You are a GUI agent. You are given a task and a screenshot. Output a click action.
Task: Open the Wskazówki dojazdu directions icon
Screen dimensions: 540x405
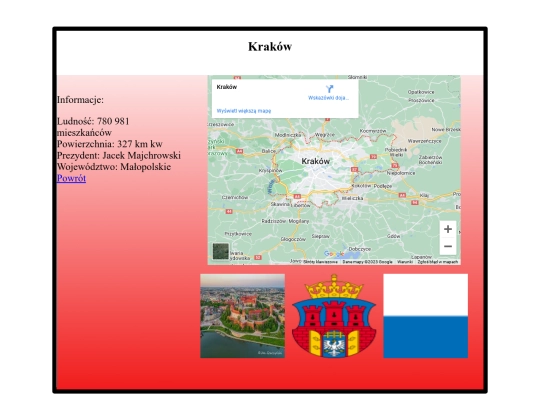point(329,89)
